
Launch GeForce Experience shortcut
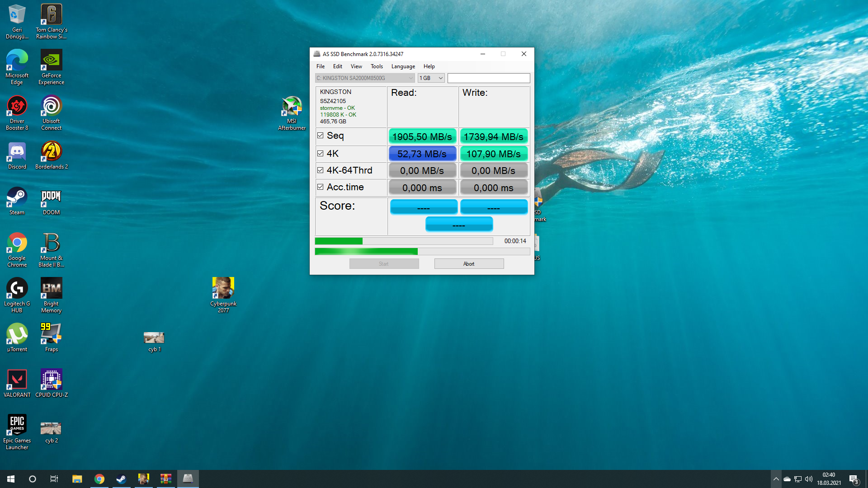tap(51, 61)
